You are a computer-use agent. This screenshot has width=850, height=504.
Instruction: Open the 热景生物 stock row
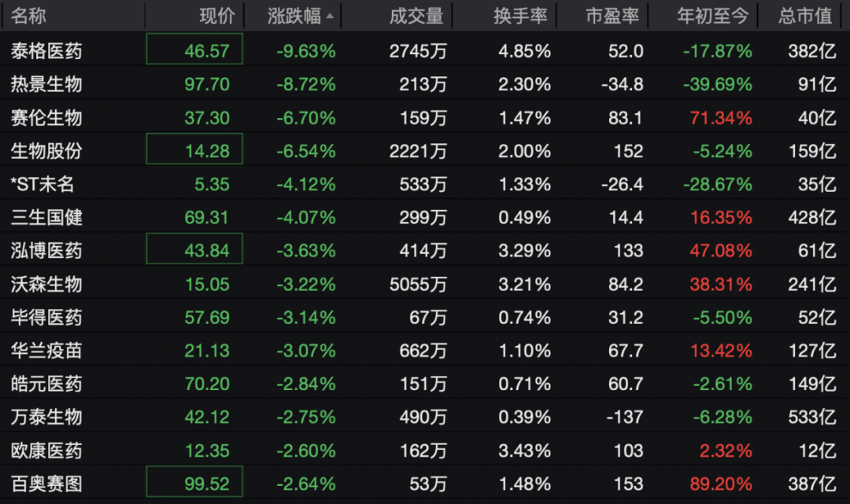(425, 84)
